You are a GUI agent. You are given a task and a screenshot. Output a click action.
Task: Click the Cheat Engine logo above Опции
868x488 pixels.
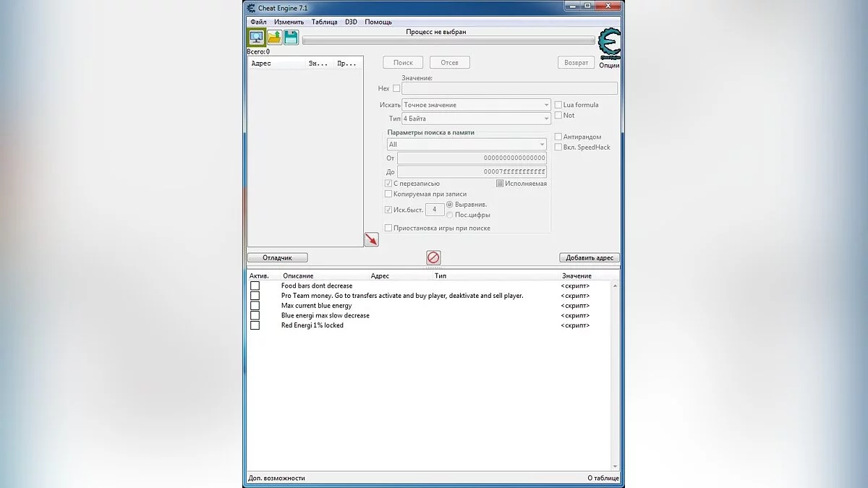(610, 43)
